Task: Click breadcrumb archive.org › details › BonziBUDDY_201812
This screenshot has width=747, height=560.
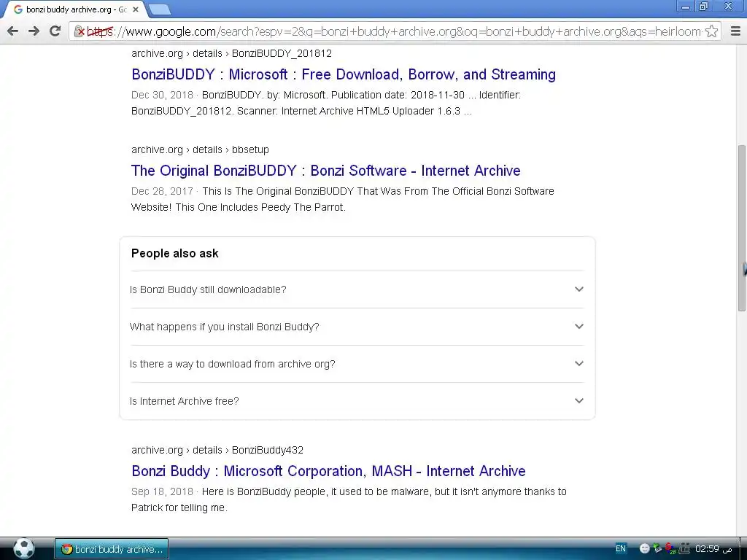Action: coord(231,53)
